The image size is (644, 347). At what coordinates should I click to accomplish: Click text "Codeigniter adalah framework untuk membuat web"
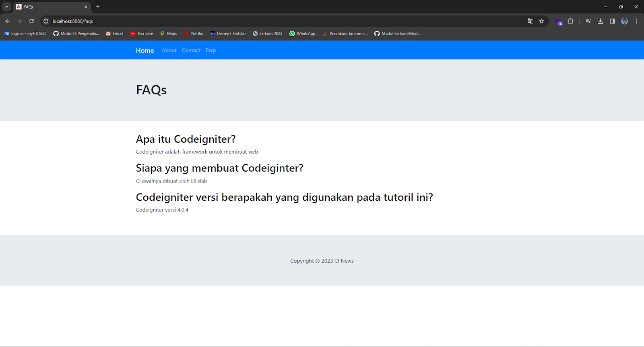click(197, 152)
